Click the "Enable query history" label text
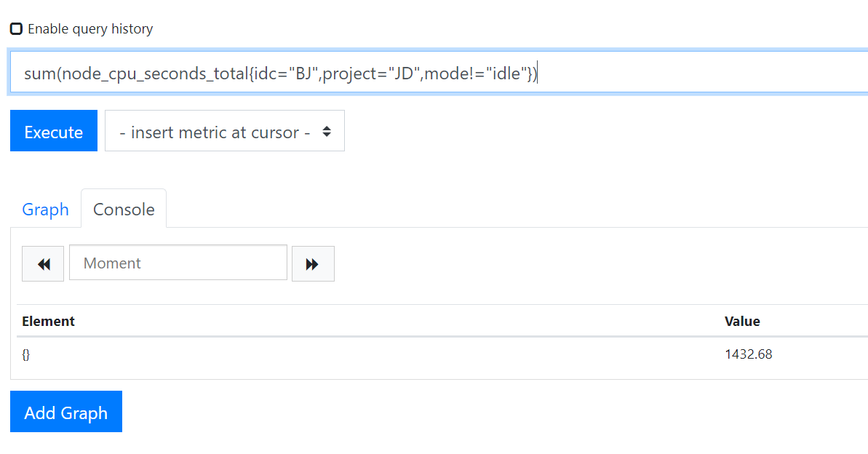Image resolution: width=868 pixels, height=454 pixels. [x=90, y=29]
